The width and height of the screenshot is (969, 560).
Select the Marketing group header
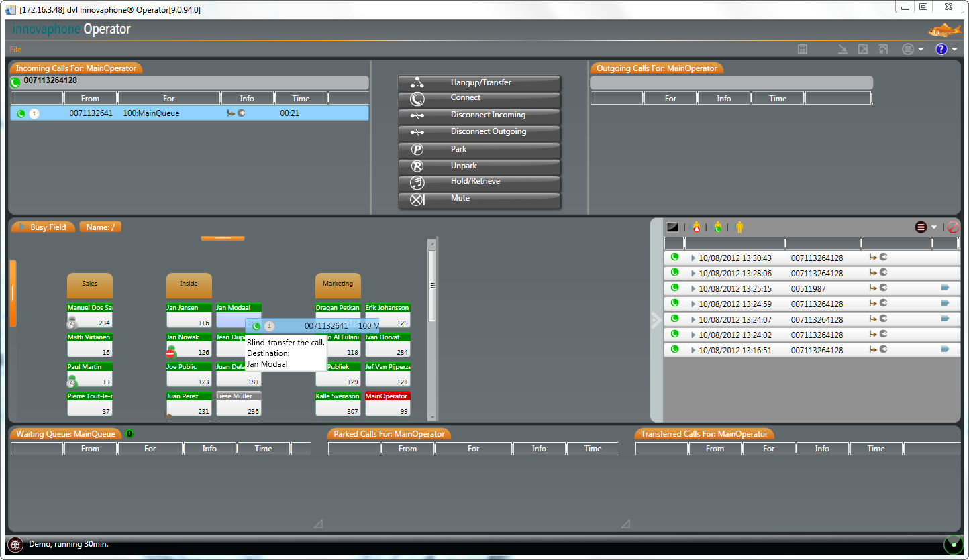pyautogui.click(x=338, y=286)
